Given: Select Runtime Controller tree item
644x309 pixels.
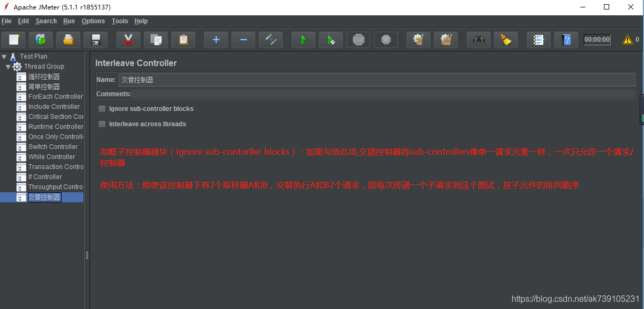Looking at the screenshot, I should [x=55, y=127].
